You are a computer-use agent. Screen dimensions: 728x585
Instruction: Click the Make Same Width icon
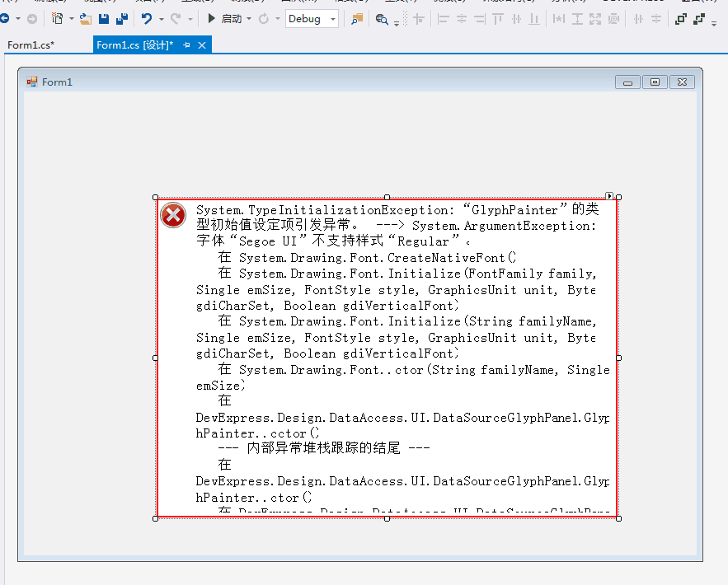[559, 19]
